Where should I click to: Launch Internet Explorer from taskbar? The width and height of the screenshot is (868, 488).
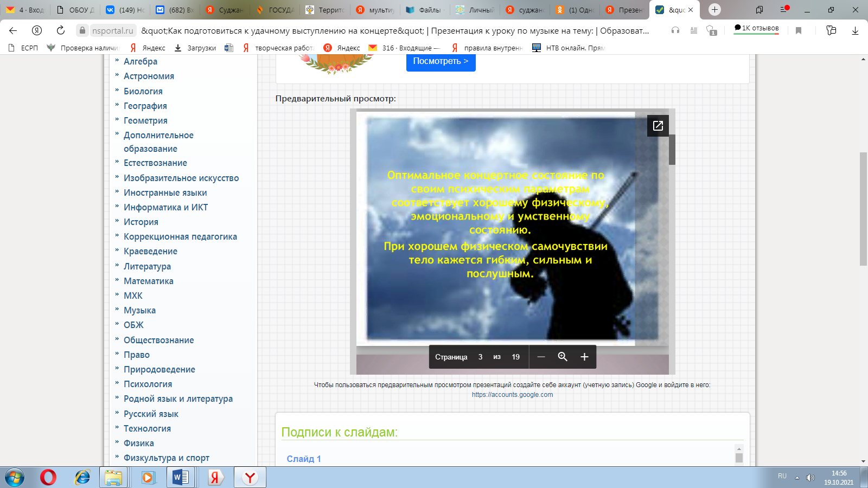pos(82,477)
